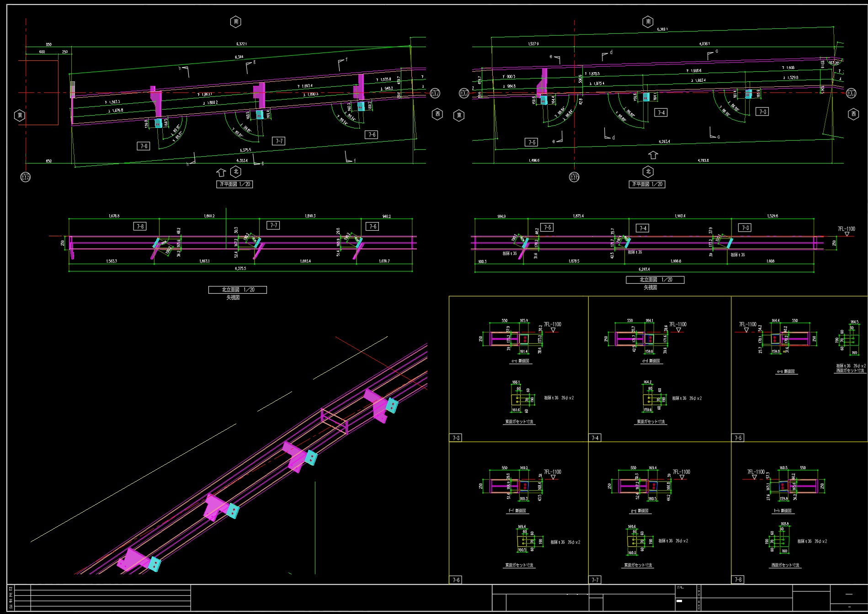Select the c-c 断面図 section label
This screenshot has width=868, height=614.
coord(520,361)
